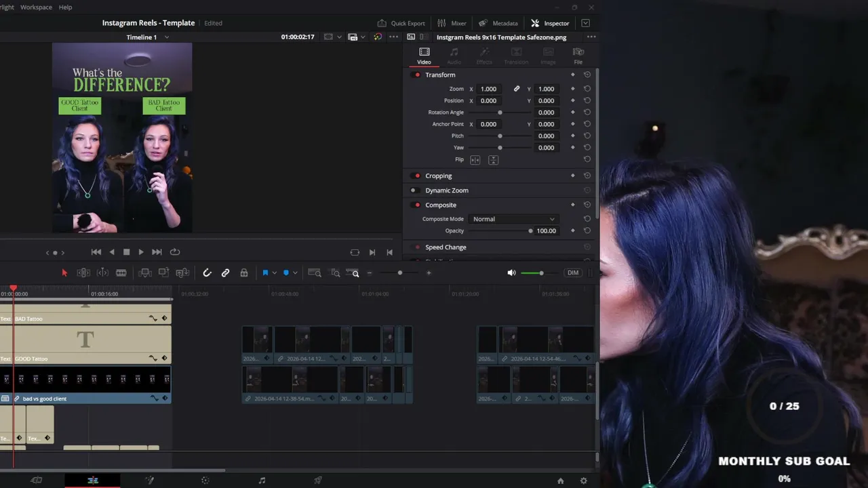
Task: Disable the Transform section toggle
Action: coord(417,75)
